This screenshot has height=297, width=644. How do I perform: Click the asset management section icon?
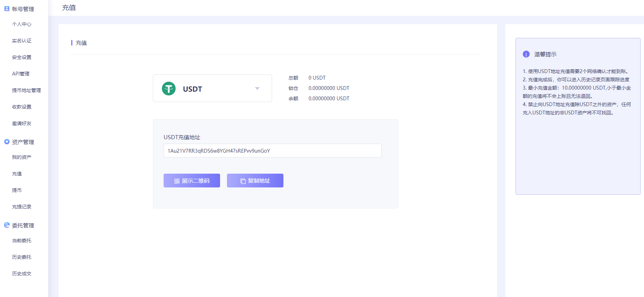7,142
